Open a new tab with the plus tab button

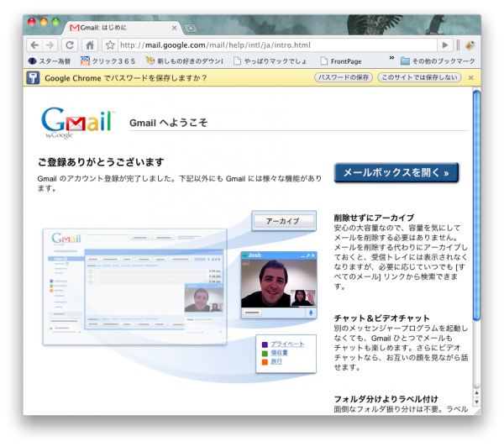[191, 28]
